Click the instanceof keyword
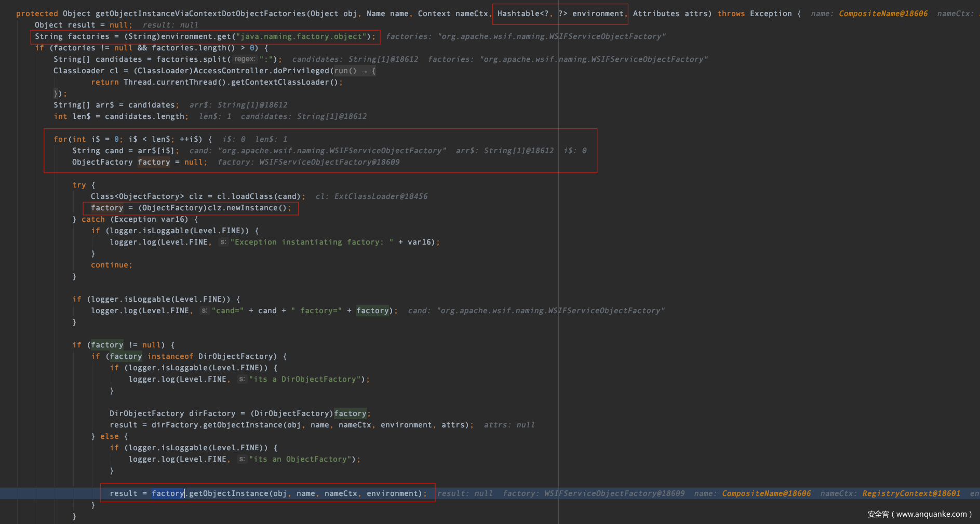The image size is (980, 524). pyautogui.click(x=170, y=357)
